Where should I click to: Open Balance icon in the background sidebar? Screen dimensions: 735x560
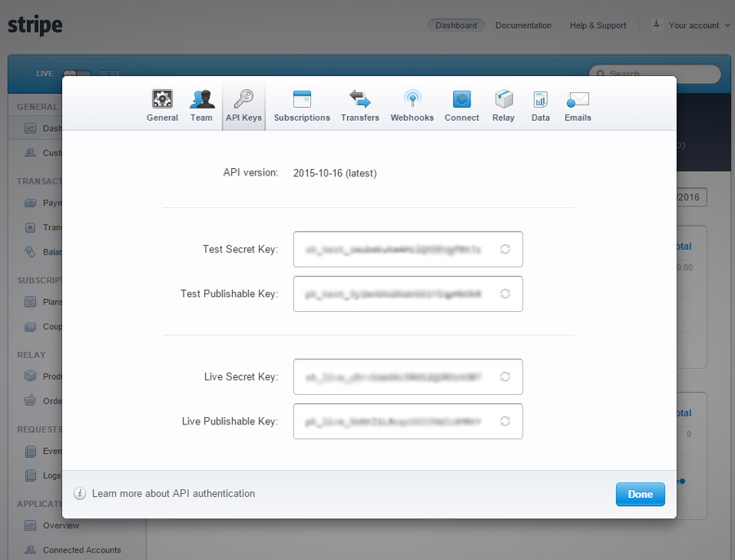[x=30, y=252]
